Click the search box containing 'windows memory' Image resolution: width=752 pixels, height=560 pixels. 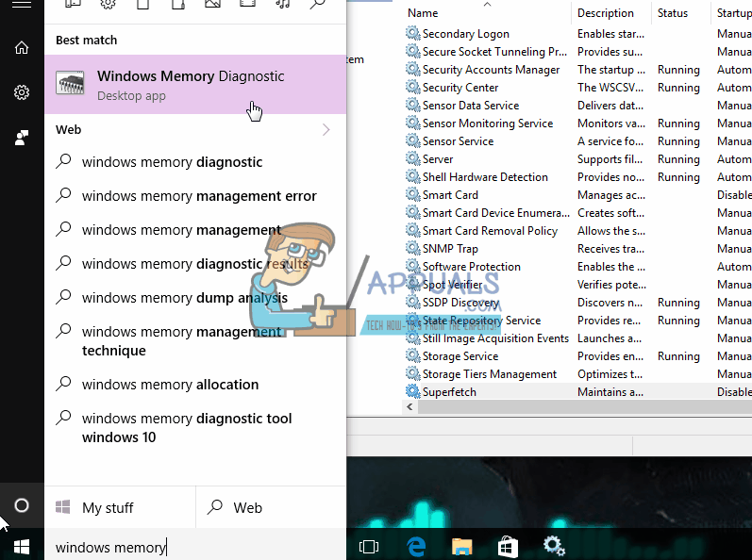pos(195,547)
